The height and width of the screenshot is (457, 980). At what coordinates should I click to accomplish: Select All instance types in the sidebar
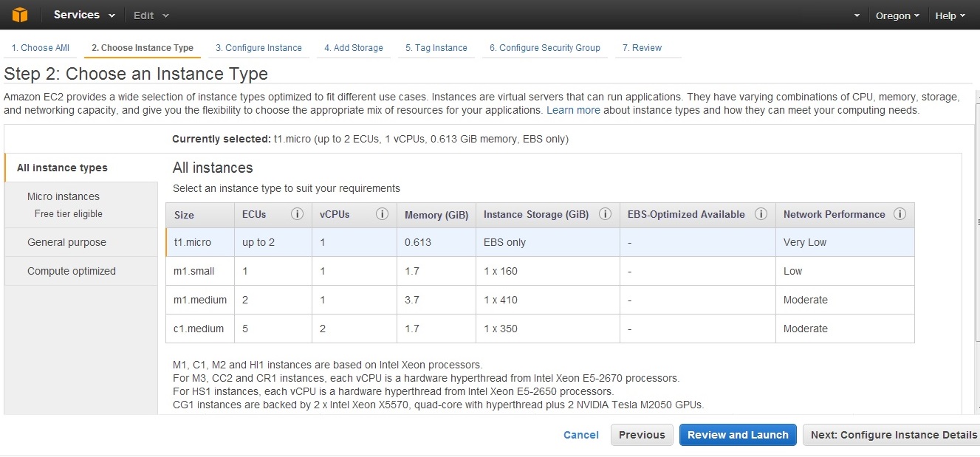click(81, 168)
